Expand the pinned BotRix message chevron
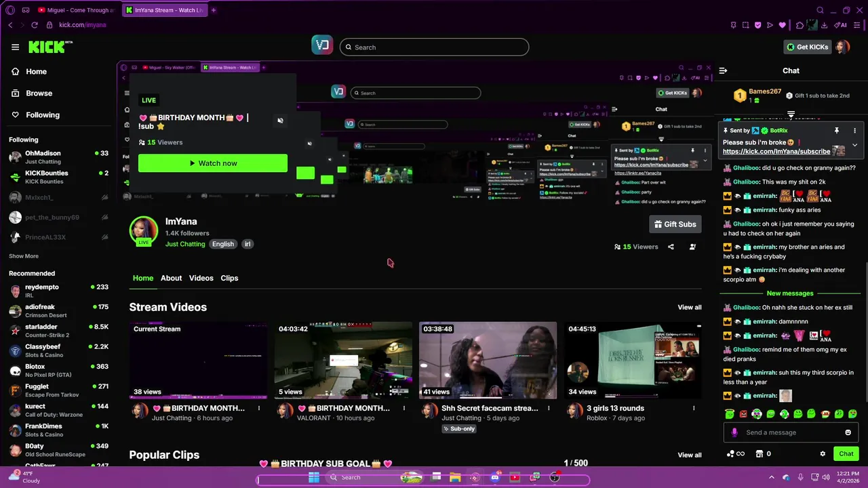The image size is (868, 488). pyautogui.click(x=854, y=145)
